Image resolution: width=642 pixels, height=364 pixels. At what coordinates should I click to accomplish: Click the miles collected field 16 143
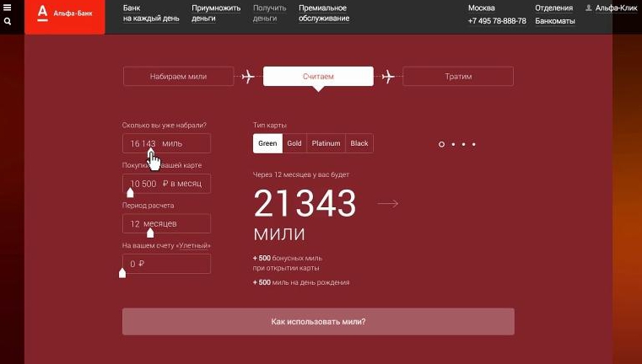pos(167,143)
